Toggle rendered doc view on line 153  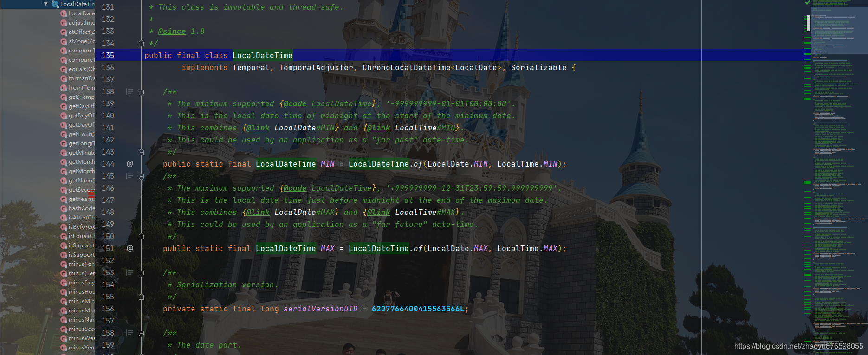(130, 272)
